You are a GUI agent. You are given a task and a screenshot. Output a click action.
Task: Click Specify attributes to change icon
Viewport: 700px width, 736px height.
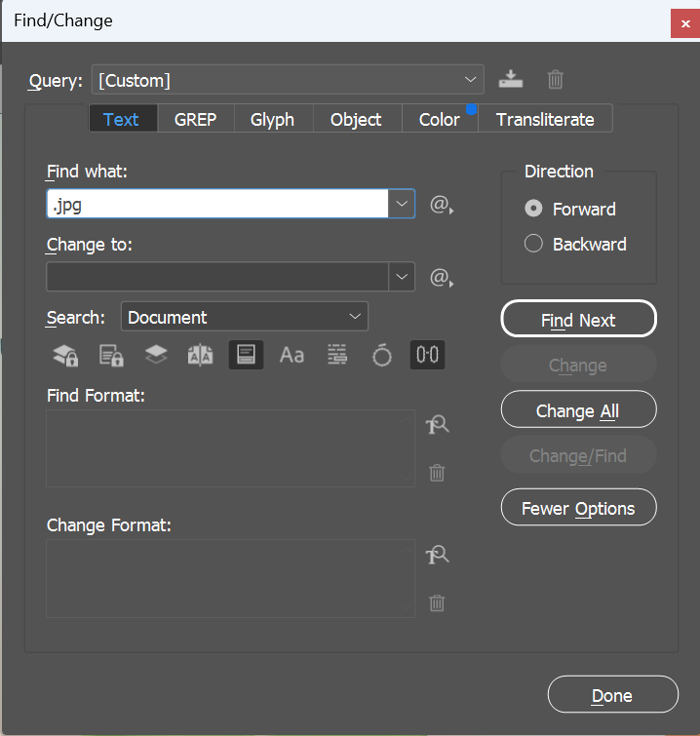437,555
